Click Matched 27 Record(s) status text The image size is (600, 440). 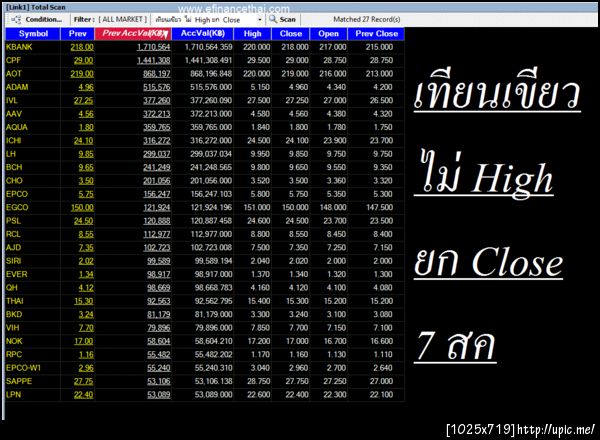pos(366,19)
